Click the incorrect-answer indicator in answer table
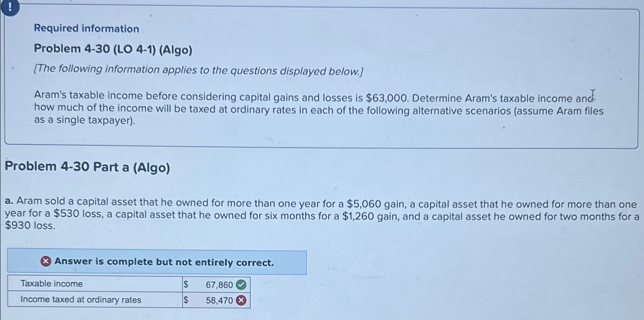The width and height of the screenshot is (644, 320). click(x=241, y=300)
